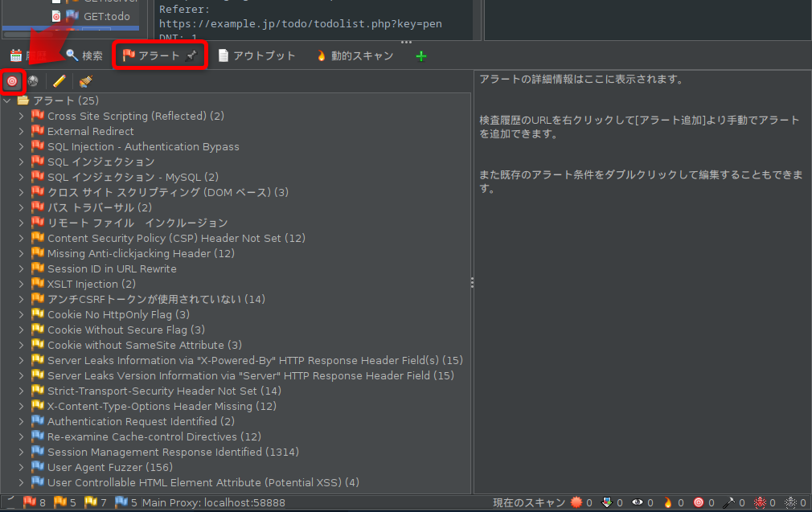The width and height of the screenshot is (812, 512).
Task: Click the red flag beside リモート ファイル インクルージョン
Action: [38, 223]
